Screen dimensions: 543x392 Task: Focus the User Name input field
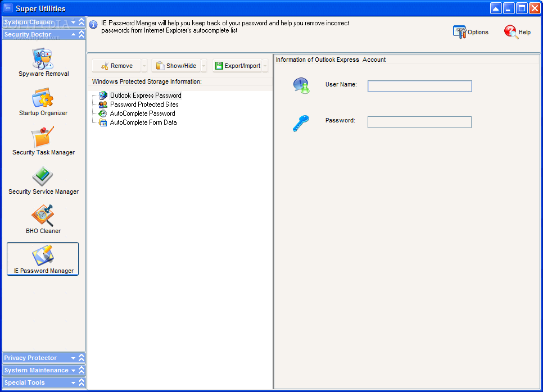click(x=420, y=86)
